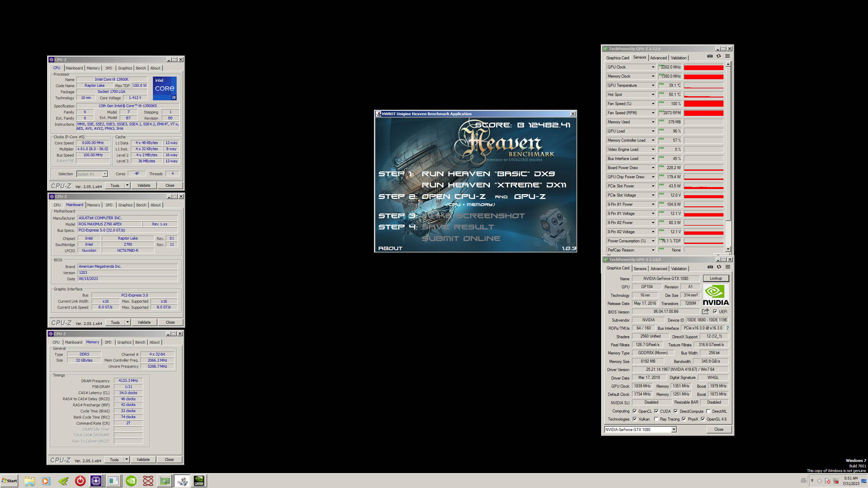868x488 pixels.
Task: Toggle the DirectCompute checkbox
Action: coord(676,411)
